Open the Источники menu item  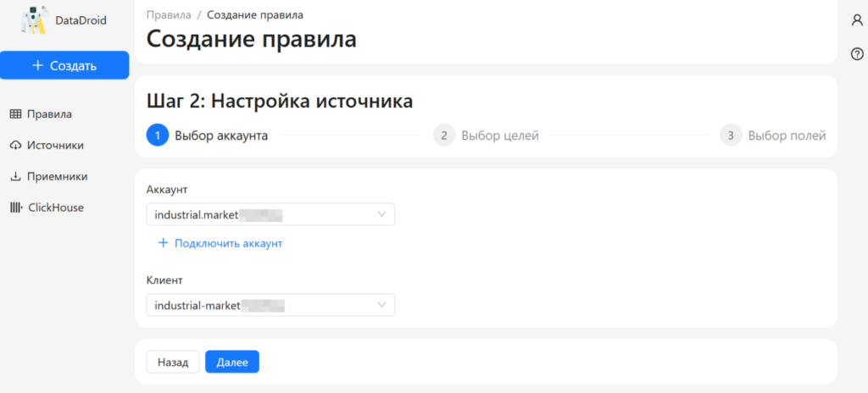coord(55,146)
